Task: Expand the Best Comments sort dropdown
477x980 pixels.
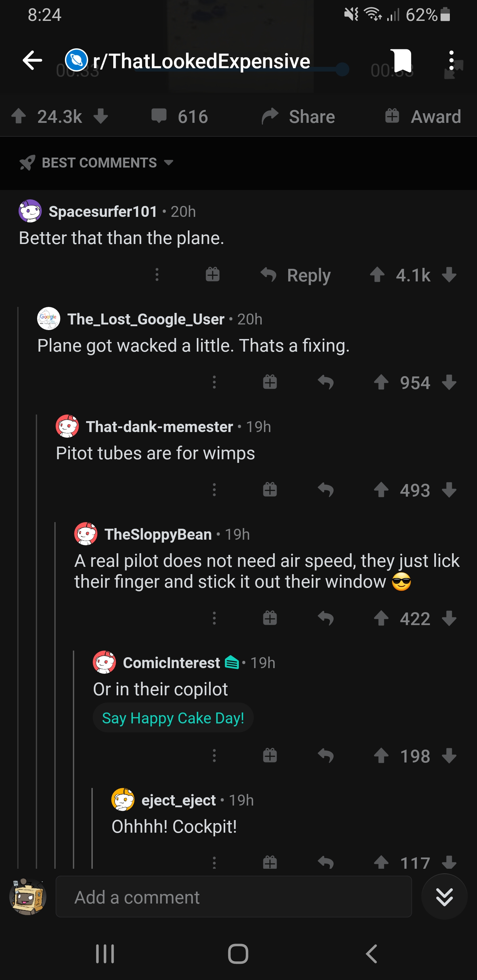Action: point(97,163)
